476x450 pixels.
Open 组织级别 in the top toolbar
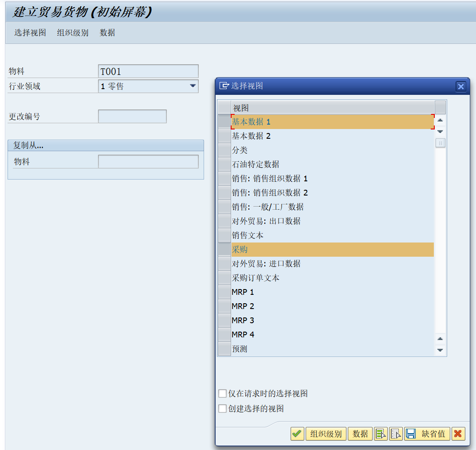point(73,32)
